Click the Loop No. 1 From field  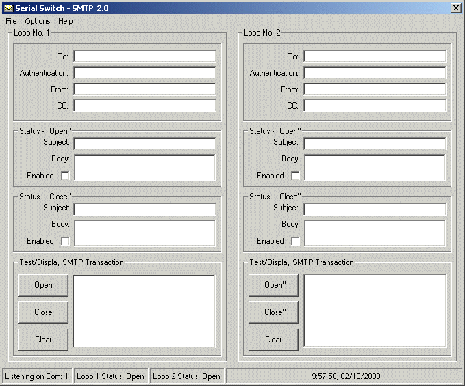[145, 89]
